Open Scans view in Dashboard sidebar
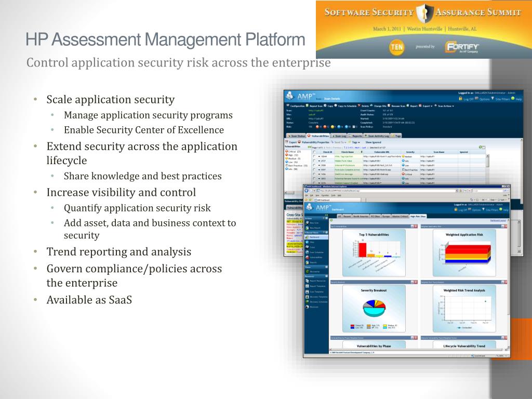The width and height of the screenshot is (532, 399). click(x=310, y=247)
